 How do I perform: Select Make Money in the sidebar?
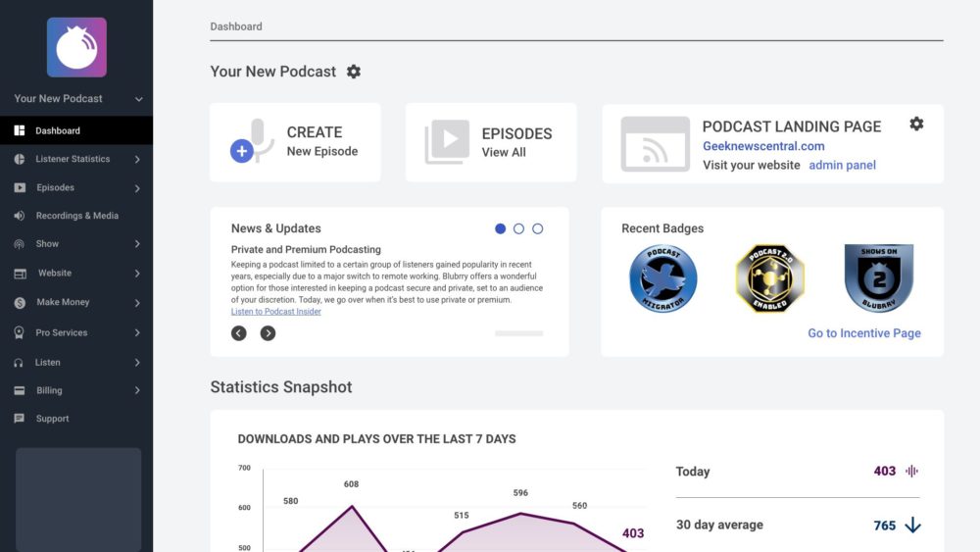(63, 302)
